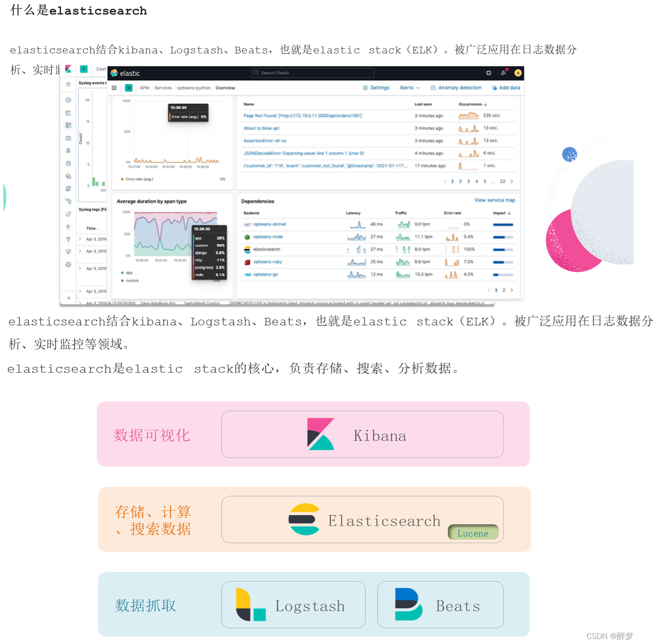
Task: Click the elasticsearch backend icon in Dependencies
Action: [x=247, y=250]
